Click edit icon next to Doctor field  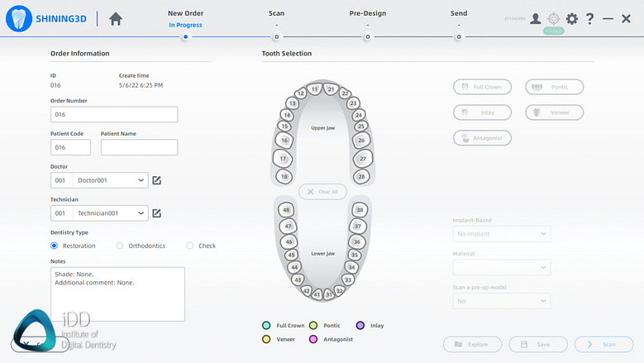click(x=156, y=180)
